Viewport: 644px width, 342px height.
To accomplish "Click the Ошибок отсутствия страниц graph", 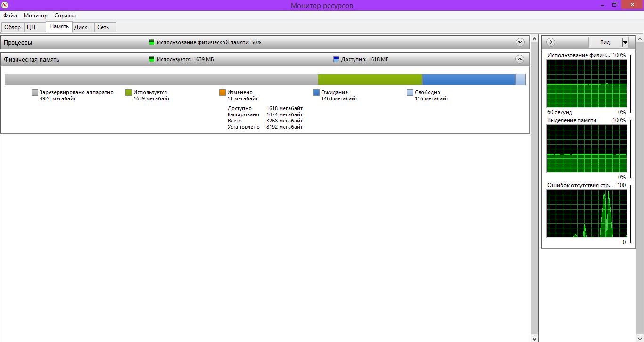I will [586, 213].
